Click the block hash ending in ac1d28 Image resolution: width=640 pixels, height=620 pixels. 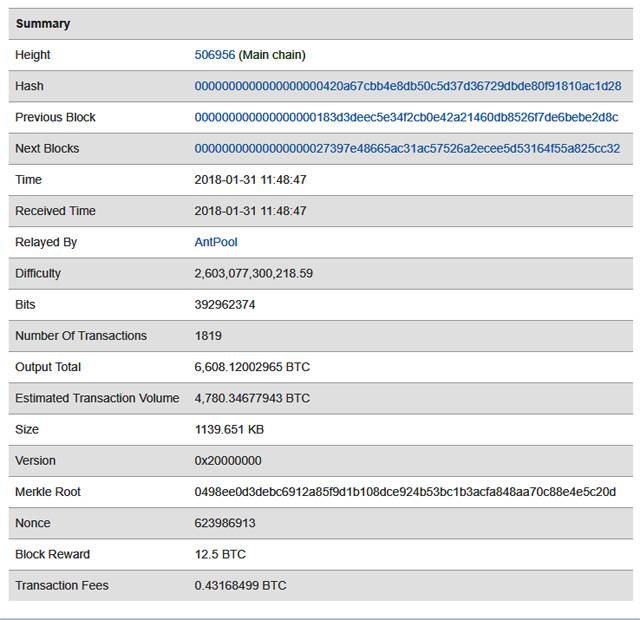pos(407,86)
